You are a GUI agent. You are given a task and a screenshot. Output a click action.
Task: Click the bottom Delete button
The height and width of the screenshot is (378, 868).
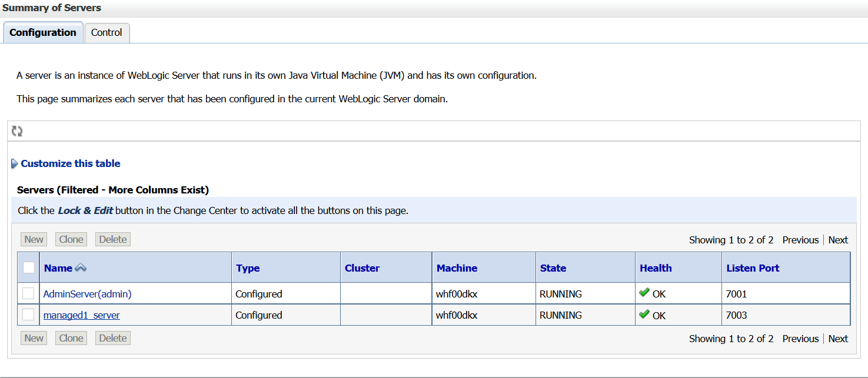(113, 338)
